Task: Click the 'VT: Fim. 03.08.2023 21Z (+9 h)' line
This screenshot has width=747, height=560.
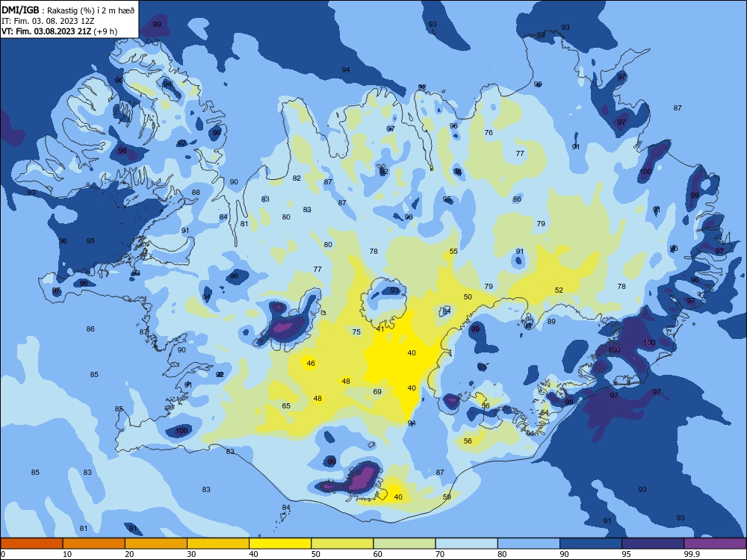Action: click(x=59, y=31)
